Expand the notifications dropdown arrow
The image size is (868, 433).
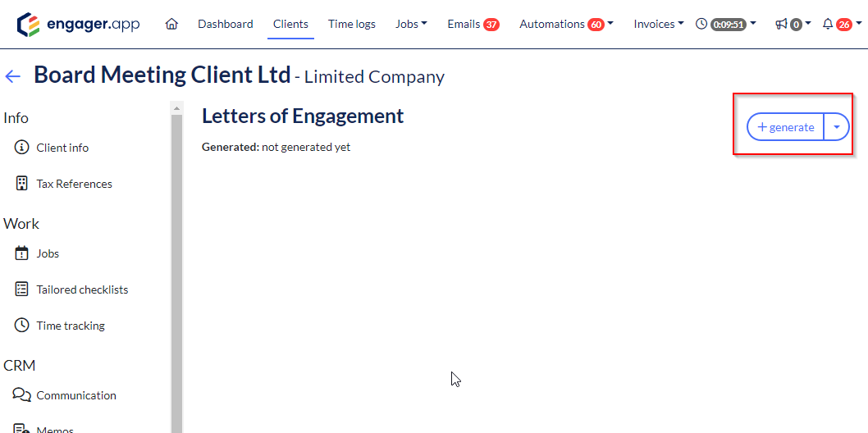(859, 24)
